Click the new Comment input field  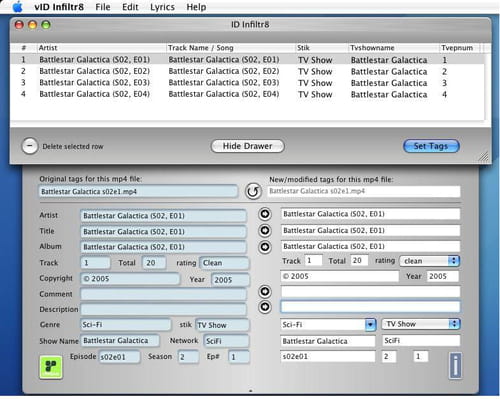coord(370,292)
